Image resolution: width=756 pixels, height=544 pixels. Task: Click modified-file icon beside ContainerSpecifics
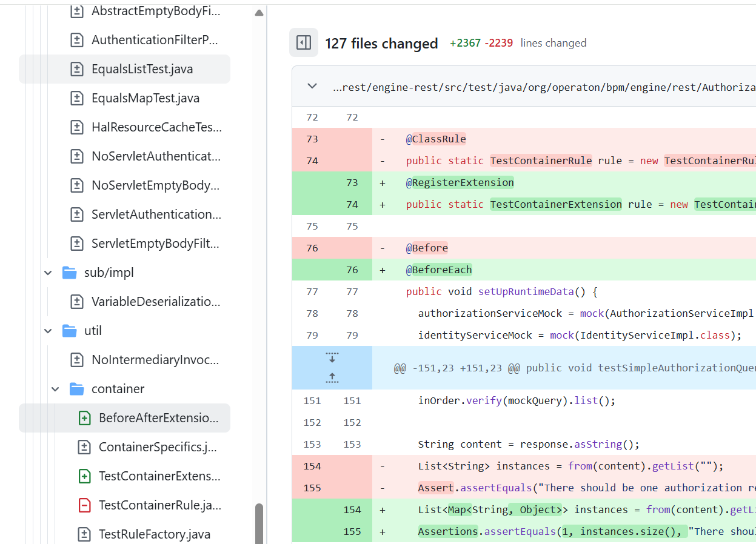[x=84, y=447]
